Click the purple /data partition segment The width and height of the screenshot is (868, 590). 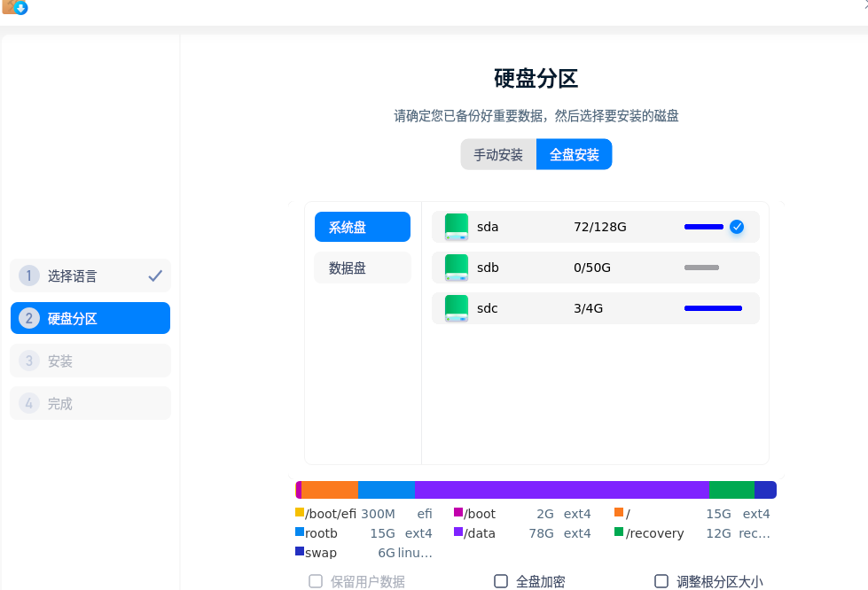coord(561,490)
